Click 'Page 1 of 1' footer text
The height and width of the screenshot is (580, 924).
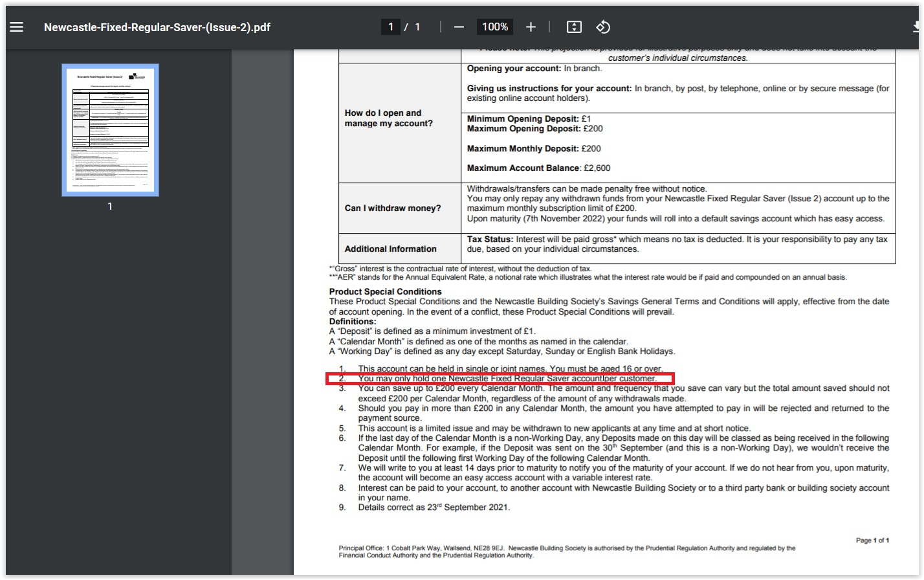872,540
